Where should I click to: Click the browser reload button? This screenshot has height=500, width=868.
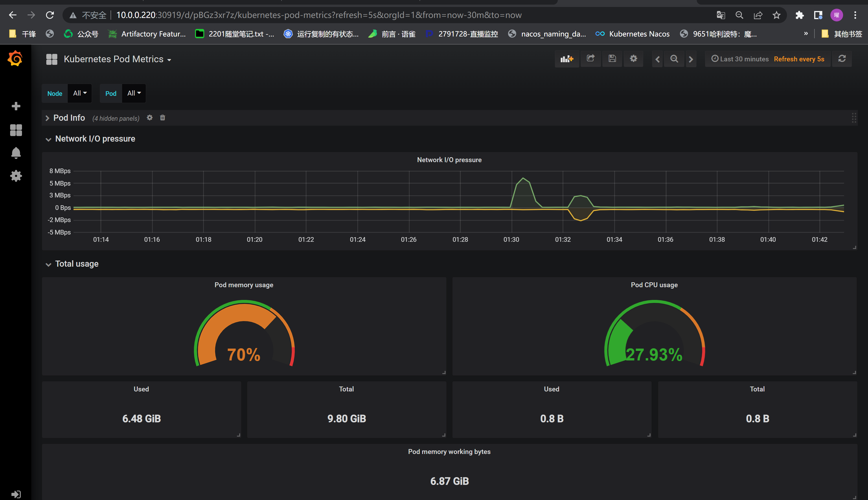(50, 15)
